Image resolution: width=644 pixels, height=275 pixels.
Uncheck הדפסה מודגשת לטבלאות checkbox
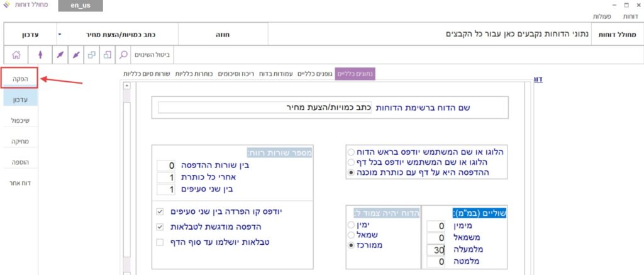160,227
